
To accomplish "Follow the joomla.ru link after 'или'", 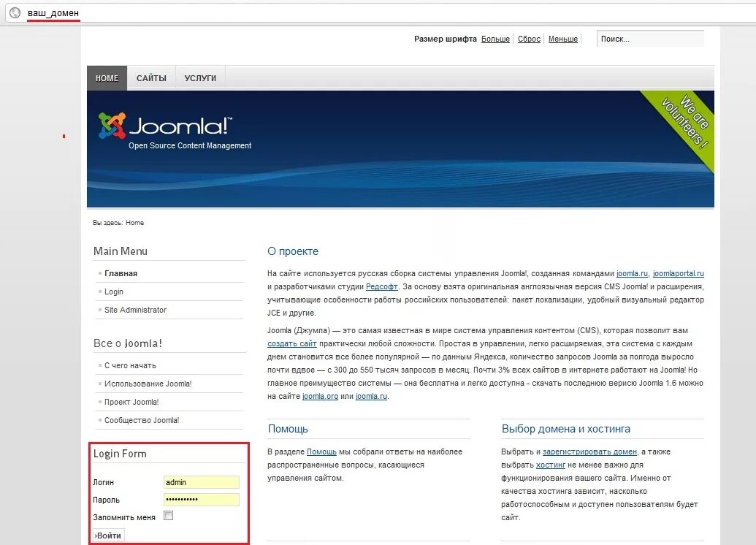I will coord(371,396).
